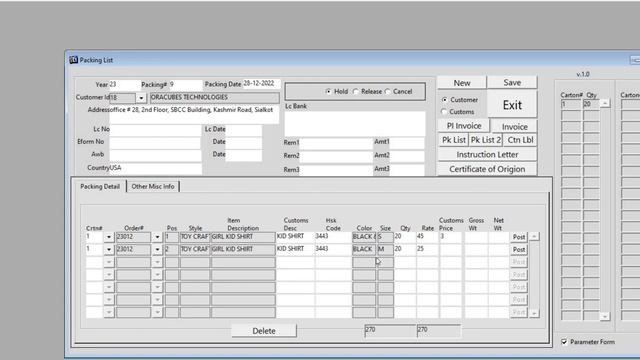
Task: Click the Lc No input field
Action: [156, 130]
